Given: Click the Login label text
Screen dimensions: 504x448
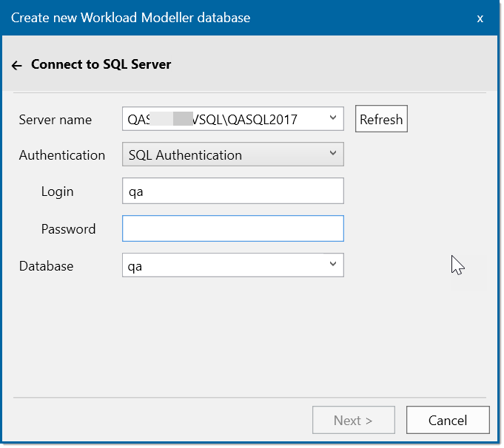Looking at the screenshot, I should click(x=58, y=191).
